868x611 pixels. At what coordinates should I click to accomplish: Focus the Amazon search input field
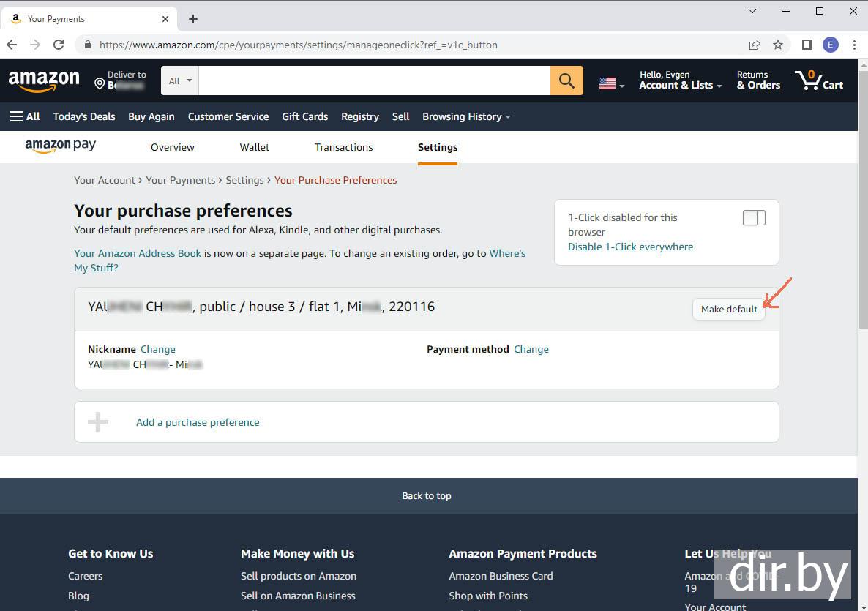pos(374,80)
